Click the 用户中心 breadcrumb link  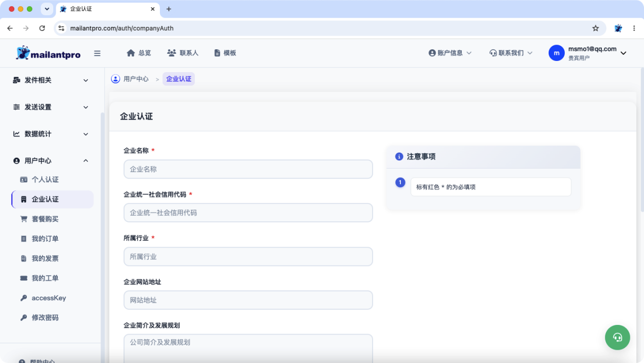pos(136,79)
